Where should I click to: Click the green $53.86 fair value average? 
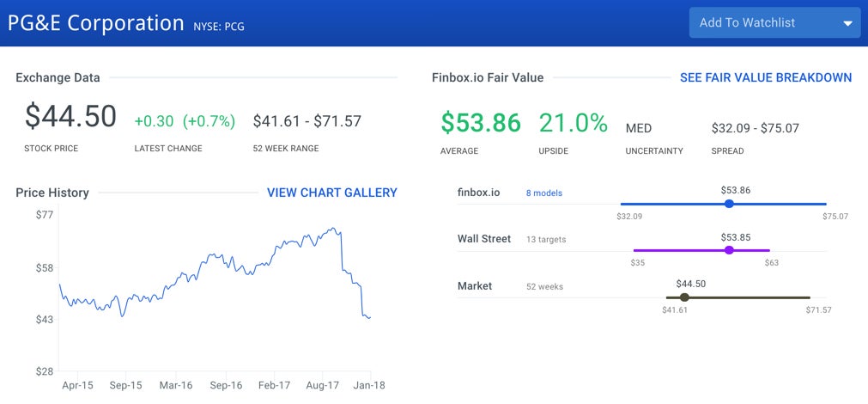481,123
